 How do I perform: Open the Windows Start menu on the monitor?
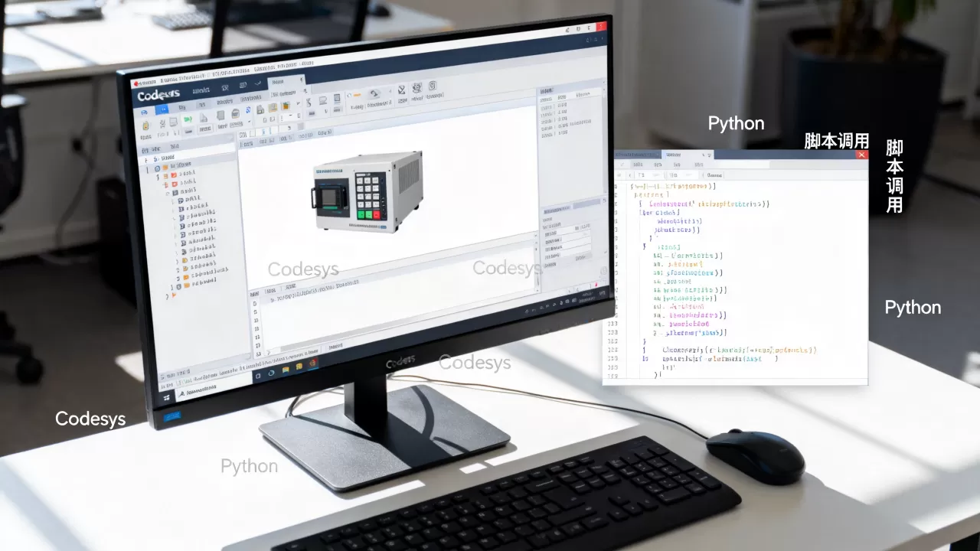[x=167, y=398]
